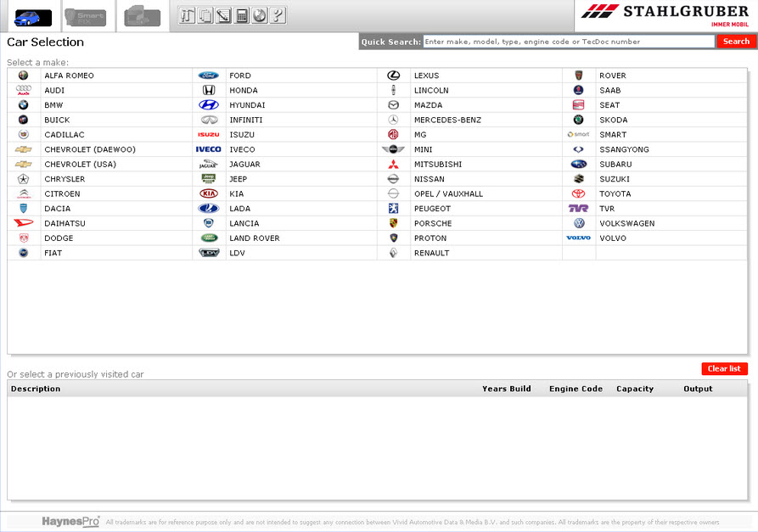Select make OPEL / VAUXHALL

(x=449, y=193)
